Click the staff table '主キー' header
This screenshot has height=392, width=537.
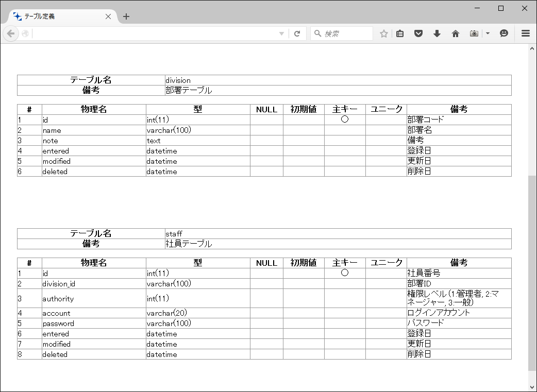pyautogui.click(x=345, y=263)
